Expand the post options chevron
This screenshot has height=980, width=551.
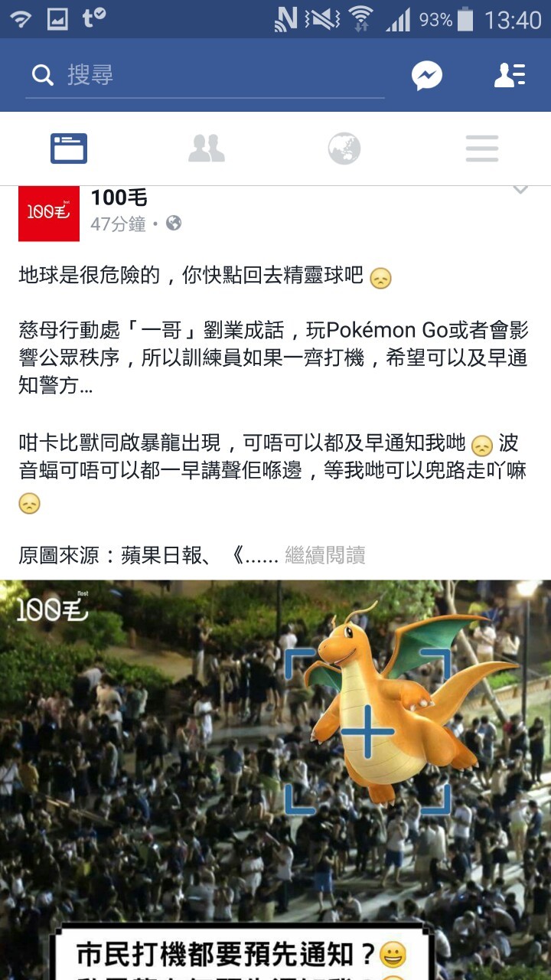coord(520,191)
